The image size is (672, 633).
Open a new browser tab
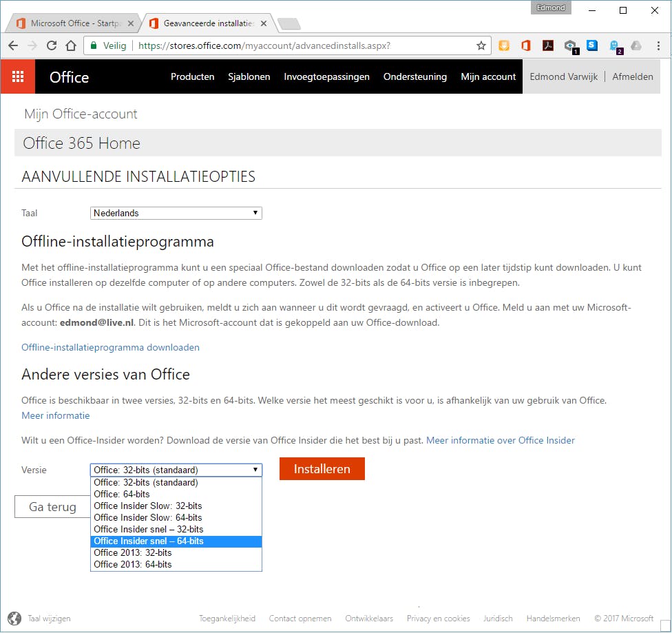[289, 24]
